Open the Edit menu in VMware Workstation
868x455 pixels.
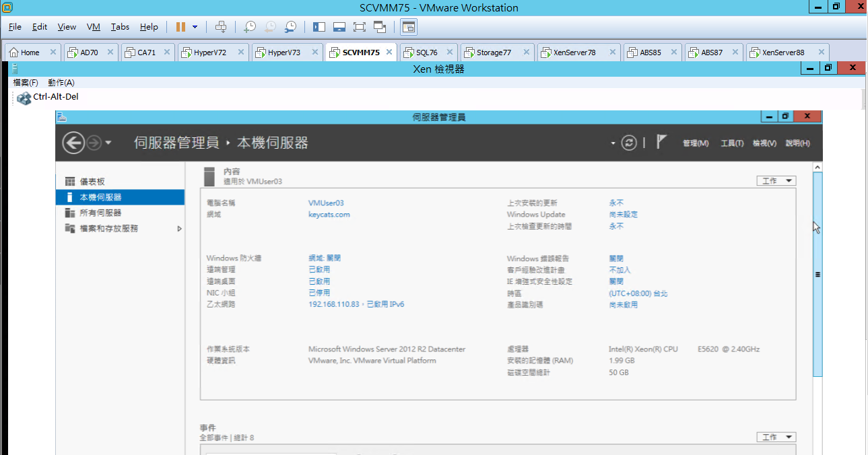click(x=40, y=27)
